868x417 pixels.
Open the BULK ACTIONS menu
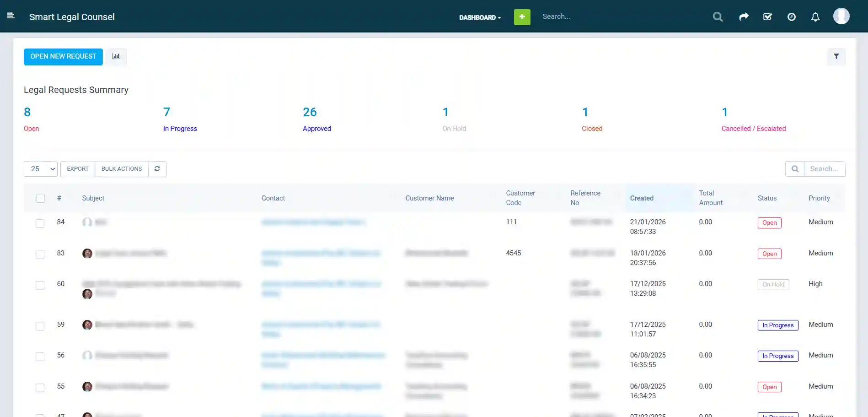tap(121, 169)
